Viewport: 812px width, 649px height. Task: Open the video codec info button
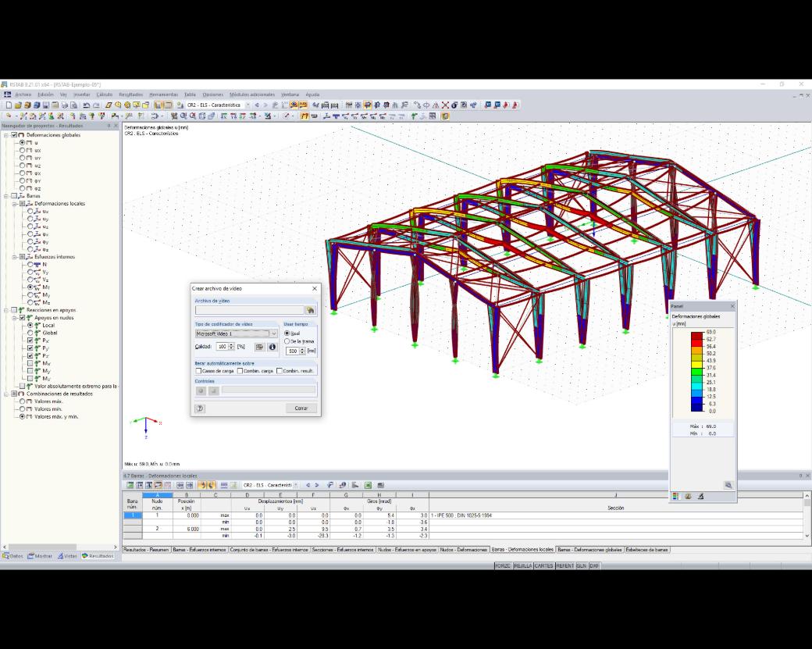[x=272, y=347]
